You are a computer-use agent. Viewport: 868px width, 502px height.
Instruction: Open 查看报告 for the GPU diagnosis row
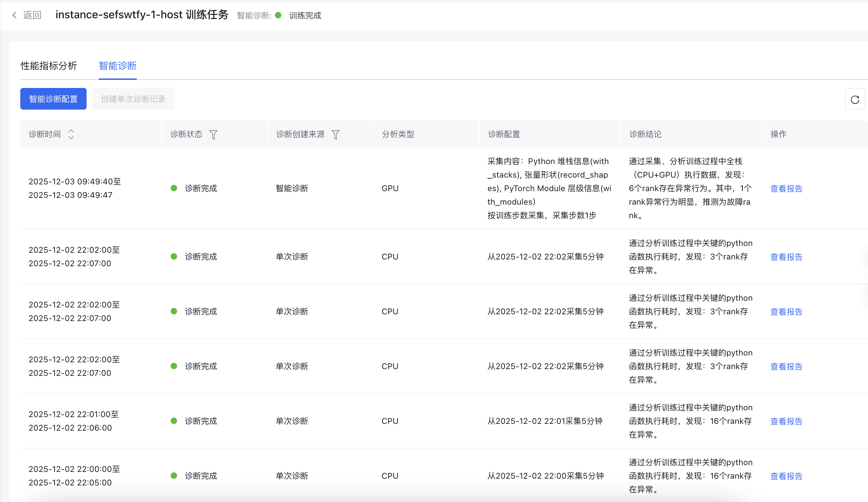tap(786, 188)
